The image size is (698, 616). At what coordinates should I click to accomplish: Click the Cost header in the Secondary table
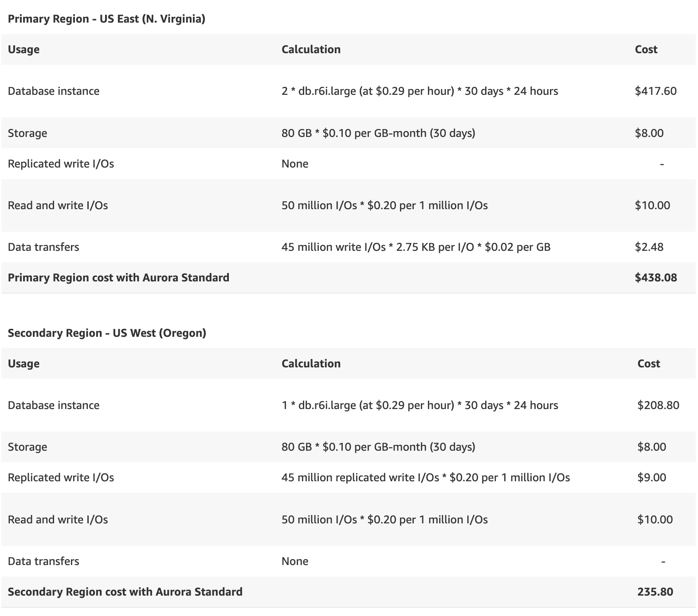(648, 363)
